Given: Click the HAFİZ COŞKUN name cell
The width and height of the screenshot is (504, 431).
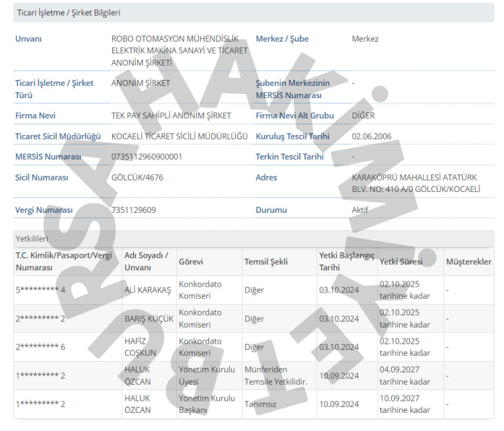Looking at the screenshot, I should click(x=140, y=347).
